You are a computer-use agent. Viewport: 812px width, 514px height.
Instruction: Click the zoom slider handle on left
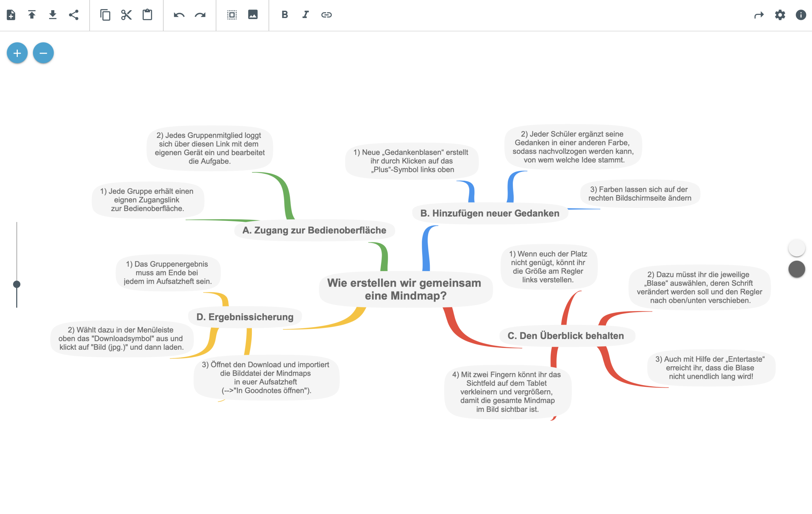click(16, 284)
